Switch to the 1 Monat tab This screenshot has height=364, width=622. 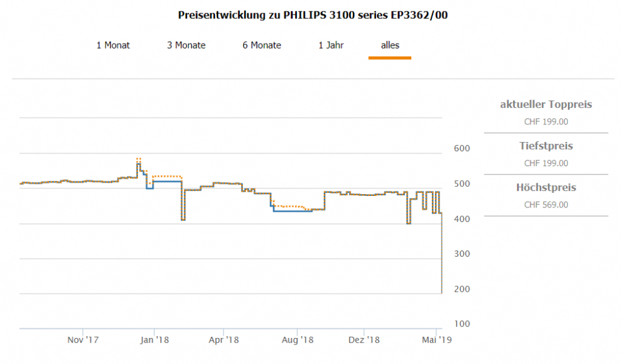(113, 45)
